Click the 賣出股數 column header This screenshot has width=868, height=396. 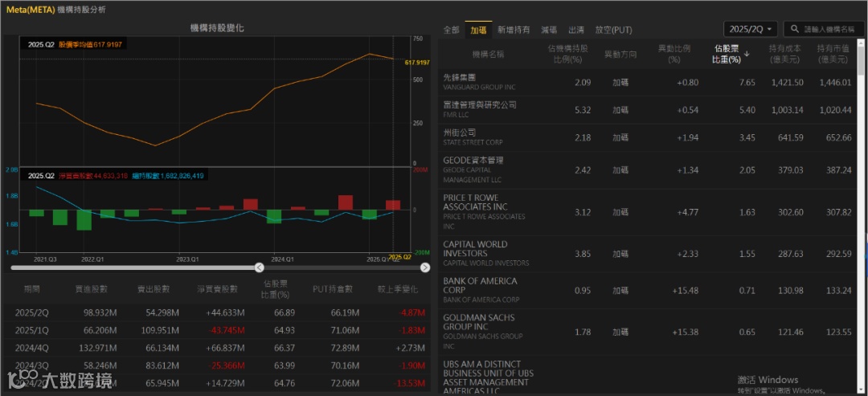154,289
